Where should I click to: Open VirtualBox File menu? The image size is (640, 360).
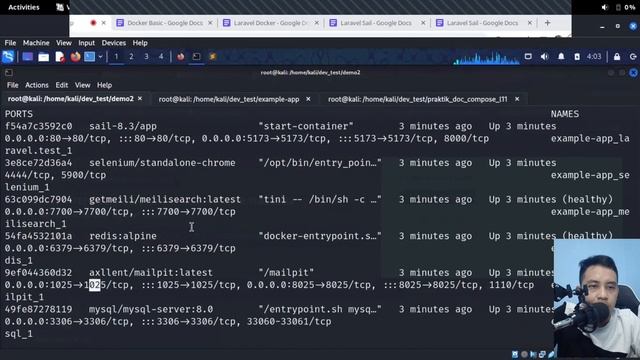point(10,43)
